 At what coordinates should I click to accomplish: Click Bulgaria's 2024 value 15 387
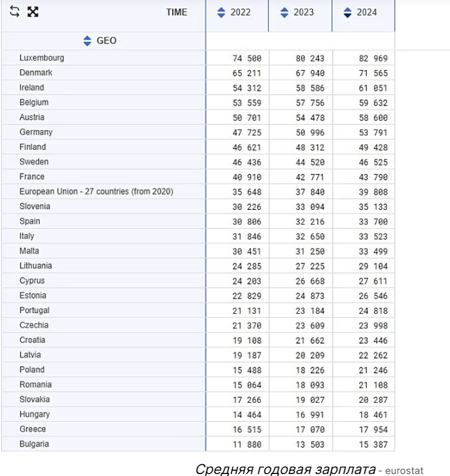pos(373,445)
